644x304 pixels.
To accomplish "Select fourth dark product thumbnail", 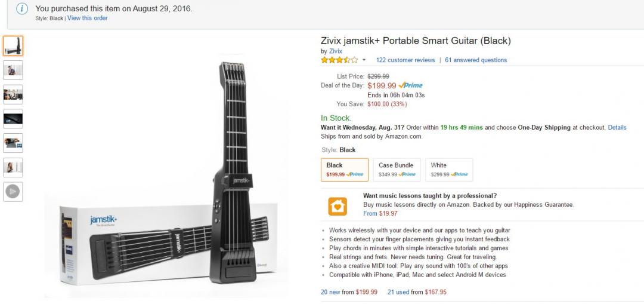I will coord(13,118).
